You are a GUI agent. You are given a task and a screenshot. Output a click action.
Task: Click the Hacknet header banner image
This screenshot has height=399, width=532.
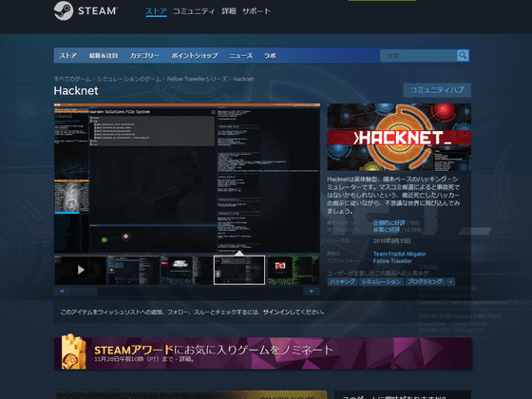tap(399, 137)
